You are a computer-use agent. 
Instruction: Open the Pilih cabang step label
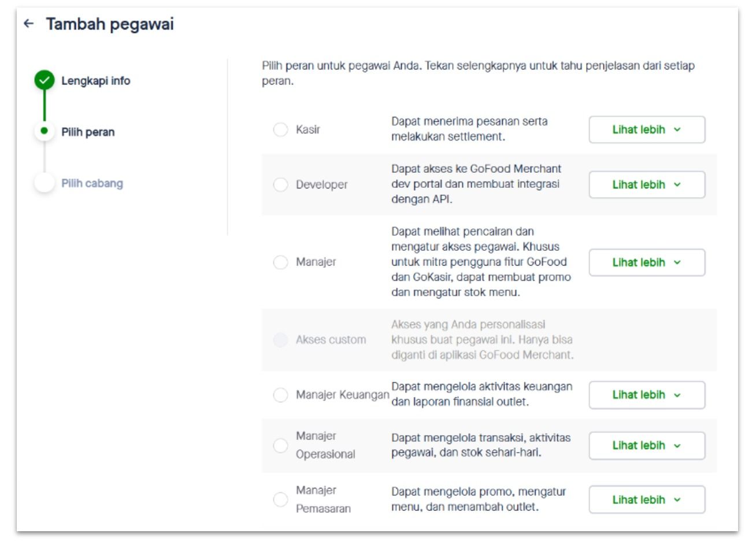[92, 183]
